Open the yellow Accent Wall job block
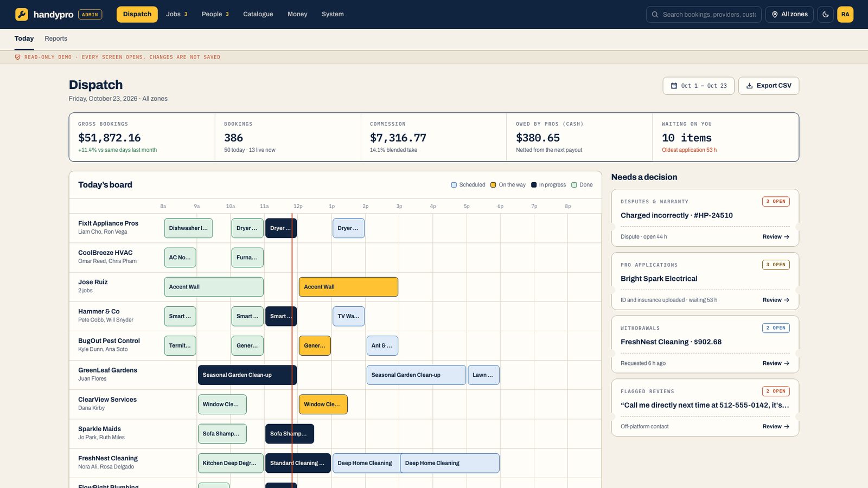This screenshot has width=868, height=488. click(348, 287)
